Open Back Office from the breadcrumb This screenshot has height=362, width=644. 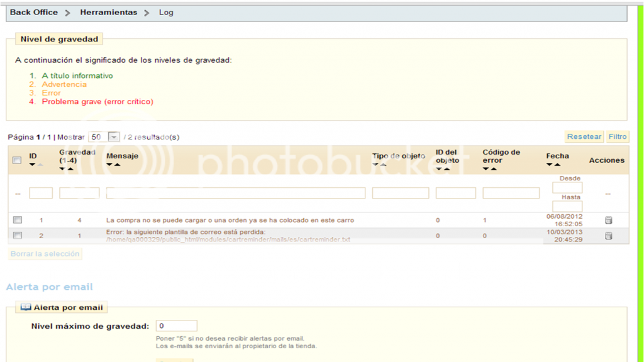tap(33, 11)
